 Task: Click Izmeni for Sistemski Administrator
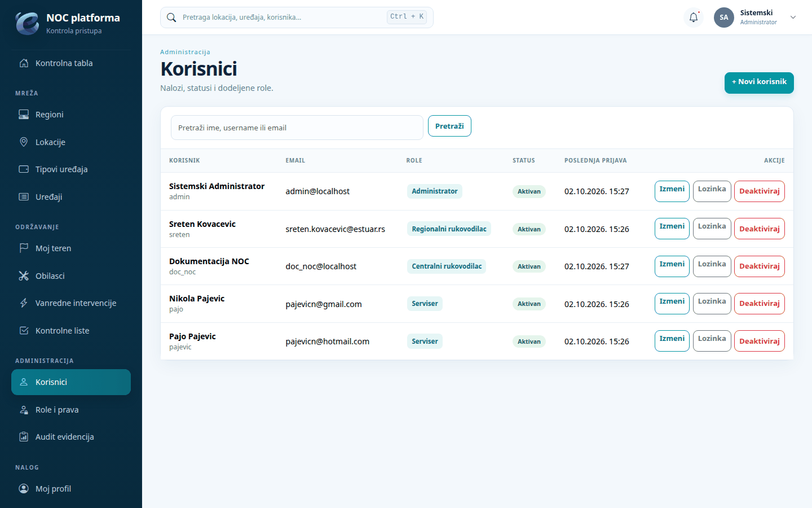click(672, 191)
